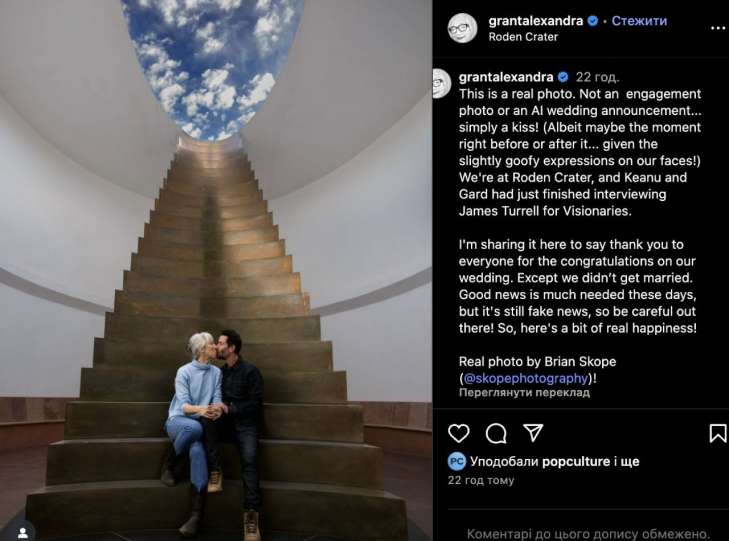This screenshot has height=541, width=729.
Task: Open the three-dot more options menu
Action: [x=718, y=28]
